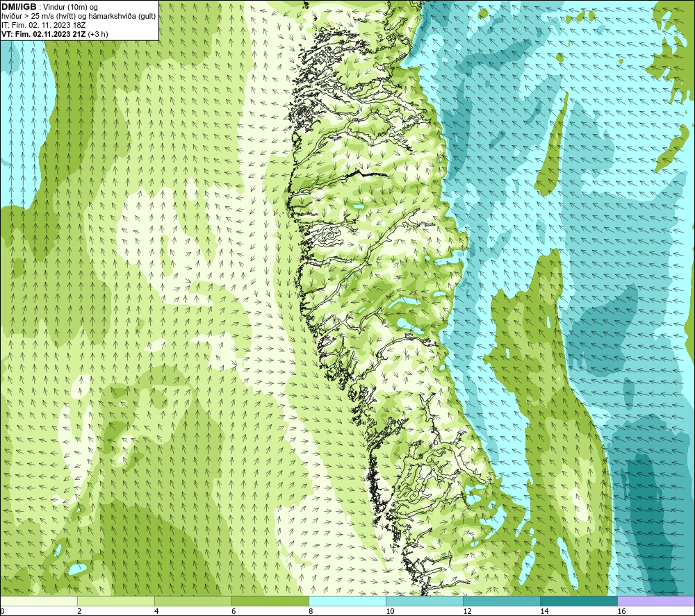
Task: Click the legend scale label '8'
Action: (x=310, y=612)
